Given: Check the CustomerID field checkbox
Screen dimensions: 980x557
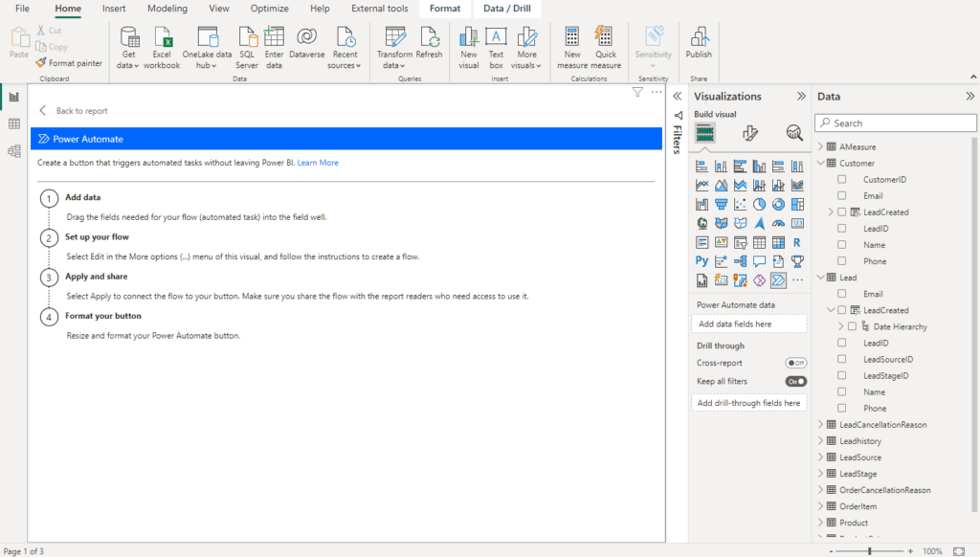Looking at the screenshot, I should click(x=841, y=180).
